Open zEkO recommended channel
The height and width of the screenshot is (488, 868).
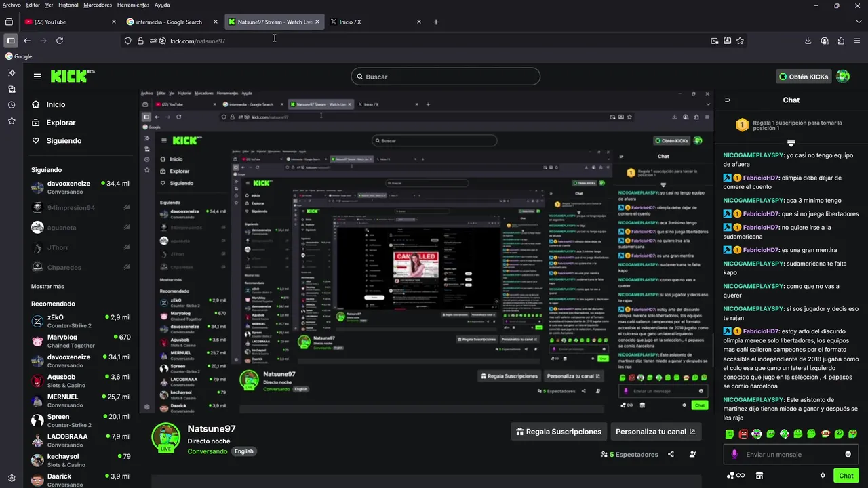[x=81, y=321]
